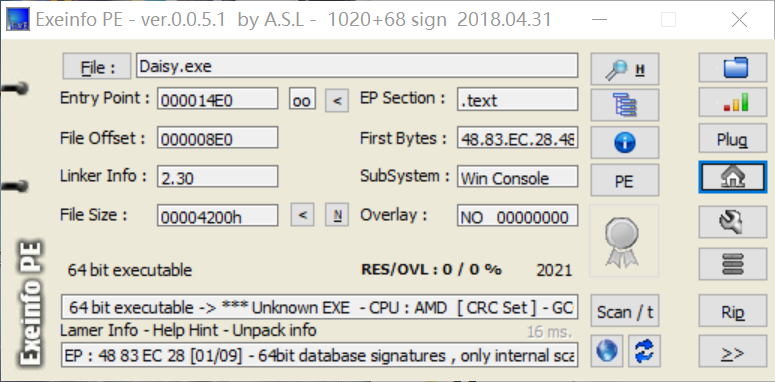Select the Entry Point value 000014E0
Screen dimensions: 775x382
coord(217,99)
